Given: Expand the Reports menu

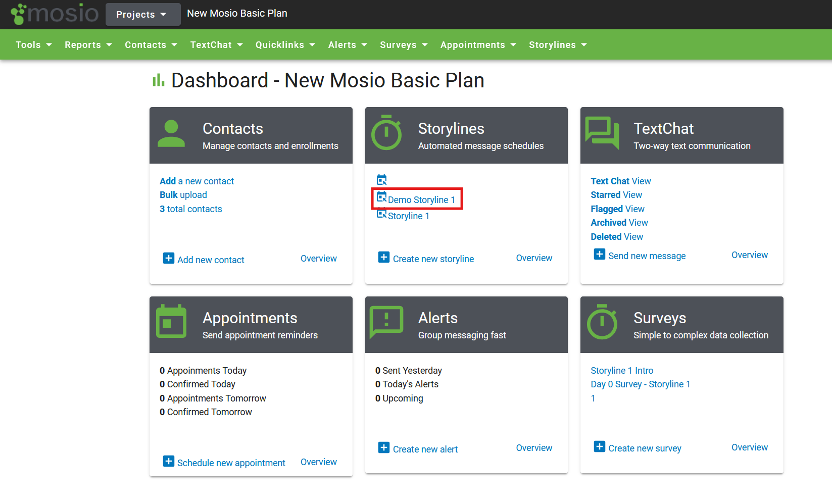Looking at the screenshot, I should click(88, 45).
